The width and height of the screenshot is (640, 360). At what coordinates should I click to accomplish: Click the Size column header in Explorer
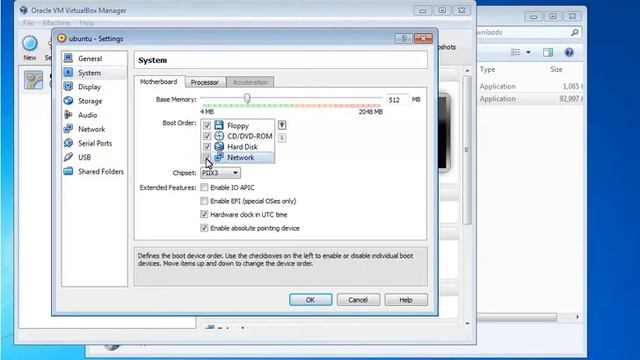pyautogui.click(x=556, y=69)
